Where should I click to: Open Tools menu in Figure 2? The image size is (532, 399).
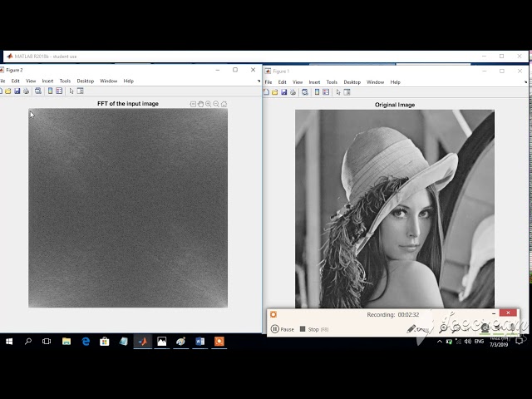(x=65, y=81)
